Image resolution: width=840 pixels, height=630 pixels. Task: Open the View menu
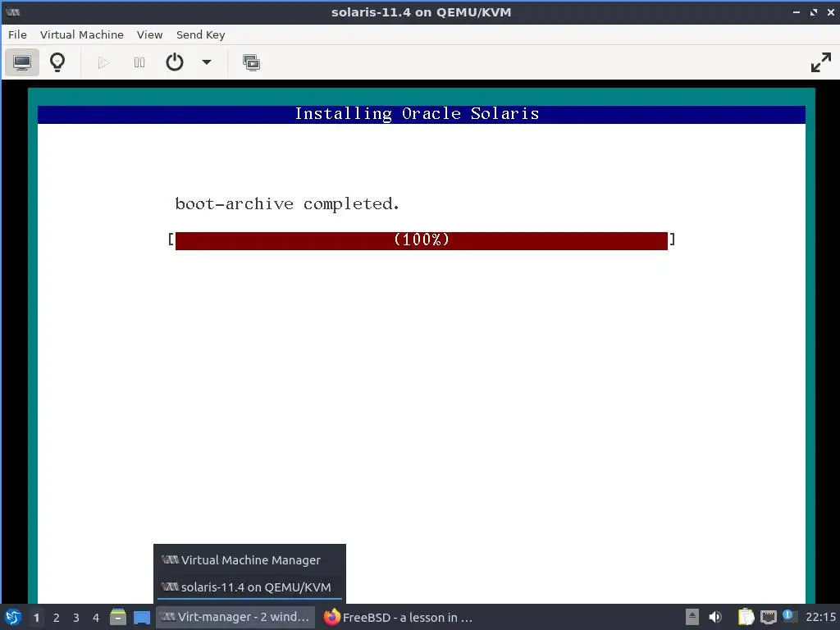pyautogui.click(x=149, y=34)
